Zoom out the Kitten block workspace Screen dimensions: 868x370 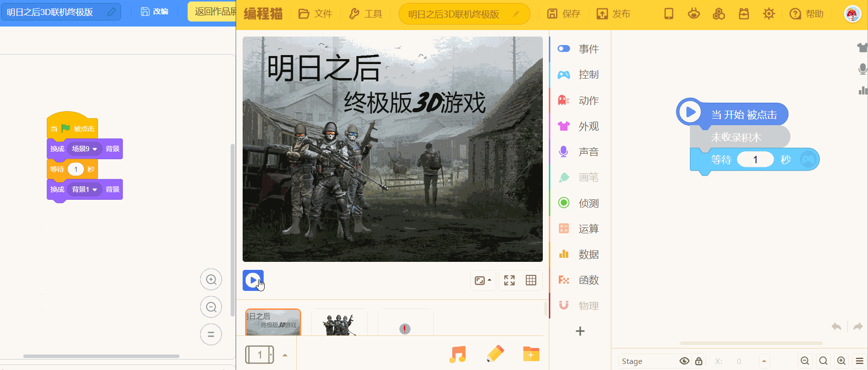[805, 361]
